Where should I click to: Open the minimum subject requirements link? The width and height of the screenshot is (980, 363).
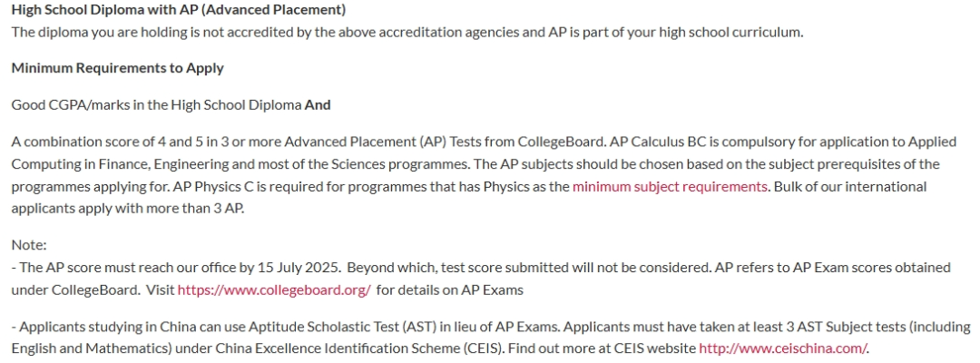click(x=670, y=186)
